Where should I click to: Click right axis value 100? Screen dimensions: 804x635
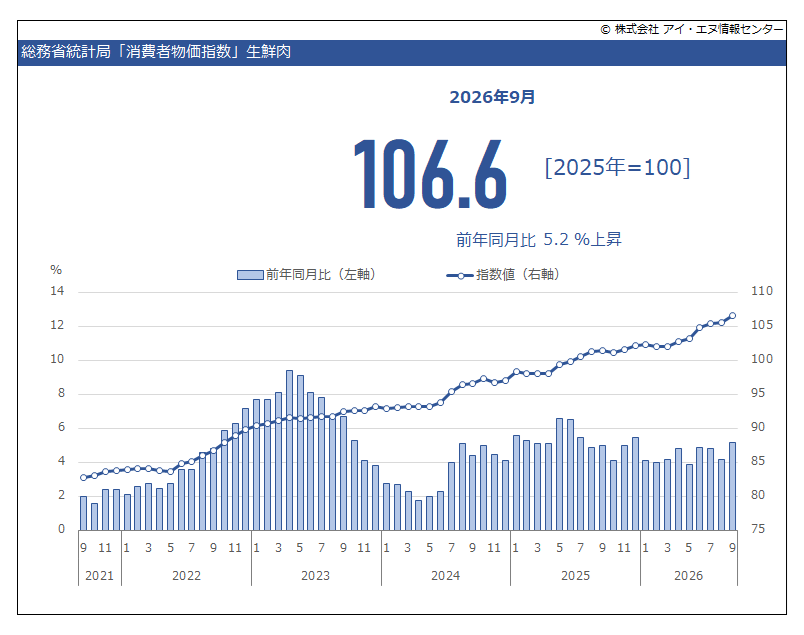coord(761,359)
